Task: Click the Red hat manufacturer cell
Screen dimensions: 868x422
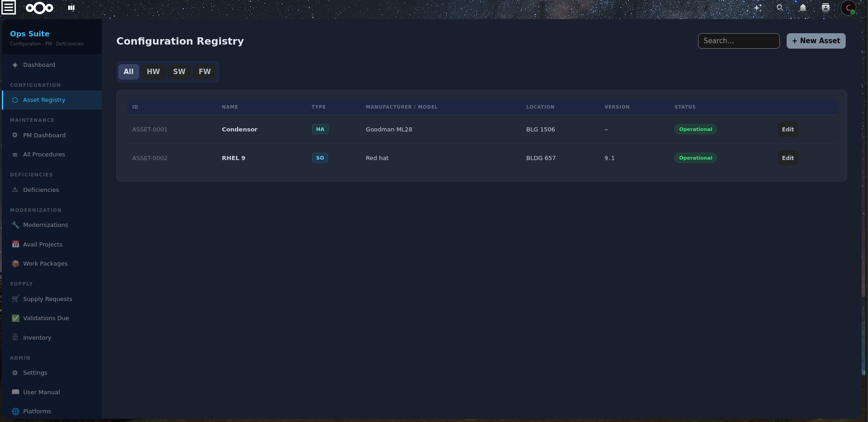Action: 377,158
